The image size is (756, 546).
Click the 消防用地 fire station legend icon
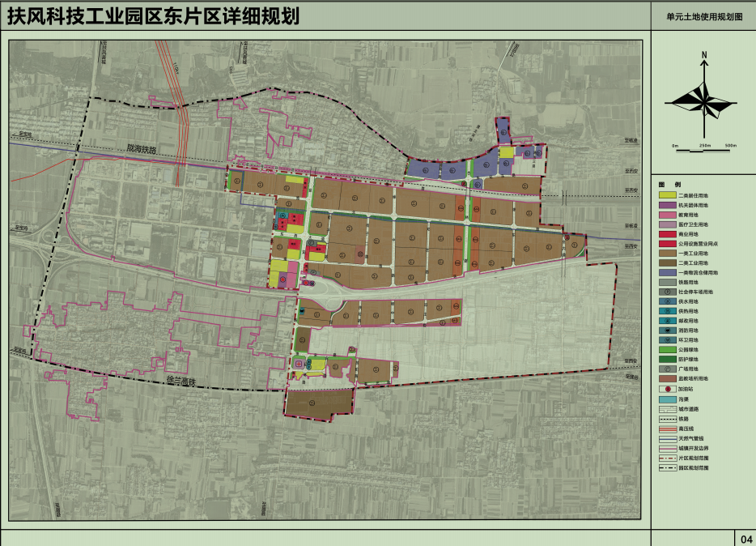[666, 331]
